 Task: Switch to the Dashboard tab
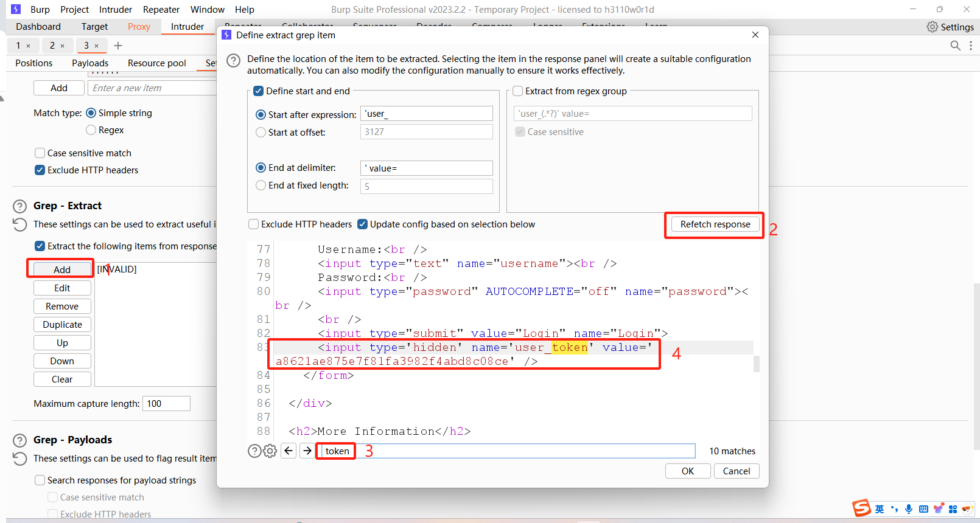pos(38,27)
